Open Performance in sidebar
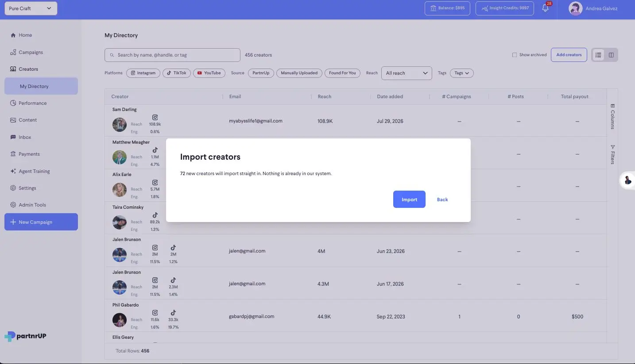The height and width of the screenshot is (364, 635). 32,103
